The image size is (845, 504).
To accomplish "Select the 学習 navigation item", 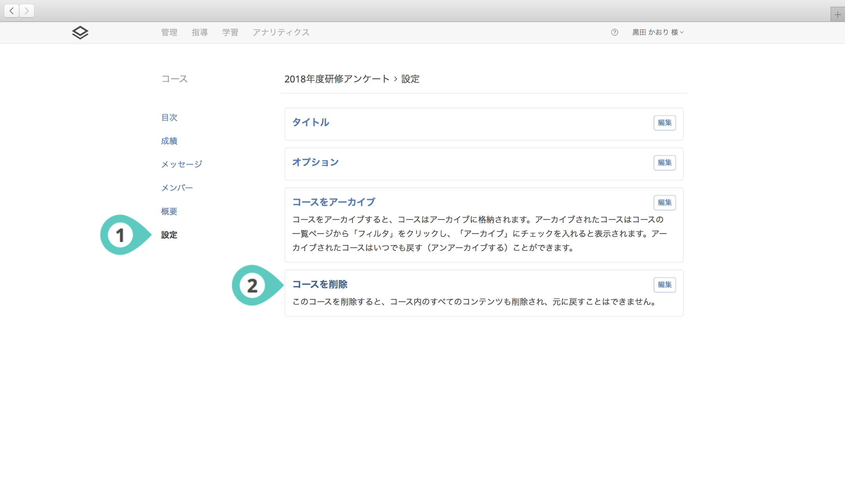I will [x=230, y=32].
